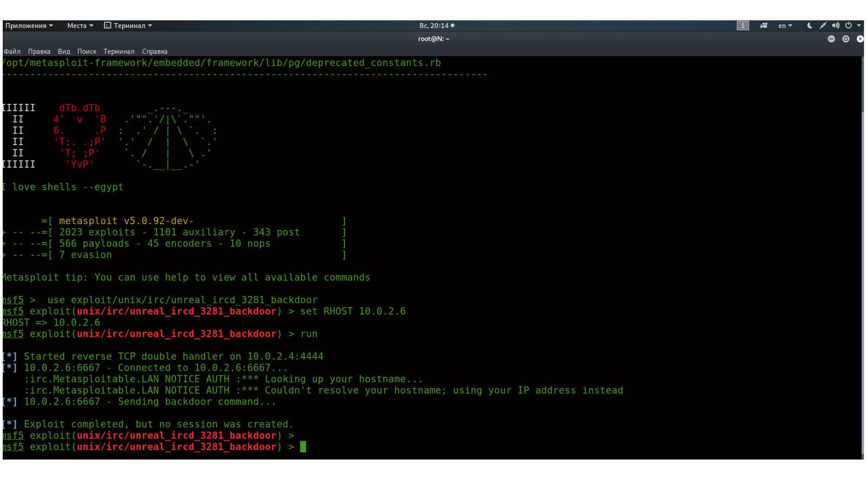
Task: Open the Места menu
Action: pyautogui.click(x=80, y=25)
